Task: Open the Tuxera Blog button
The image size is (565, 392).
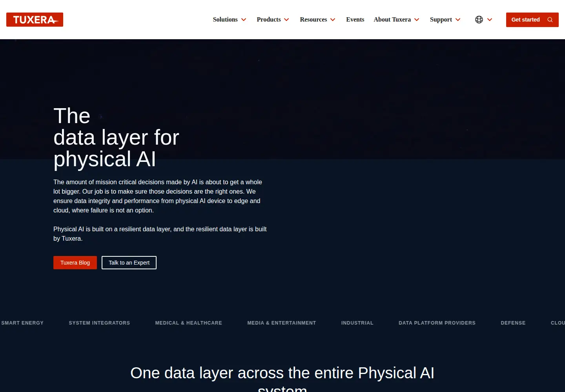Action: coord(75,263)
